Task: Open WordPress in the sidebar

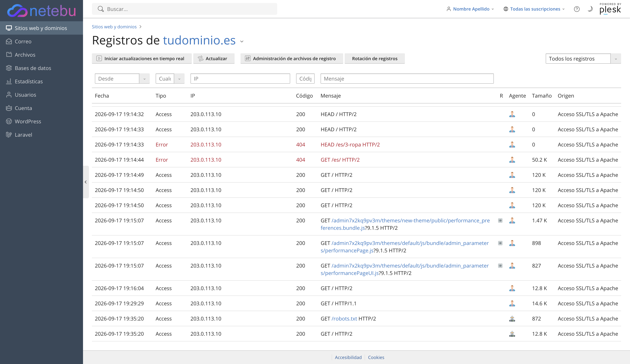Action: click(x=42, y=121)
